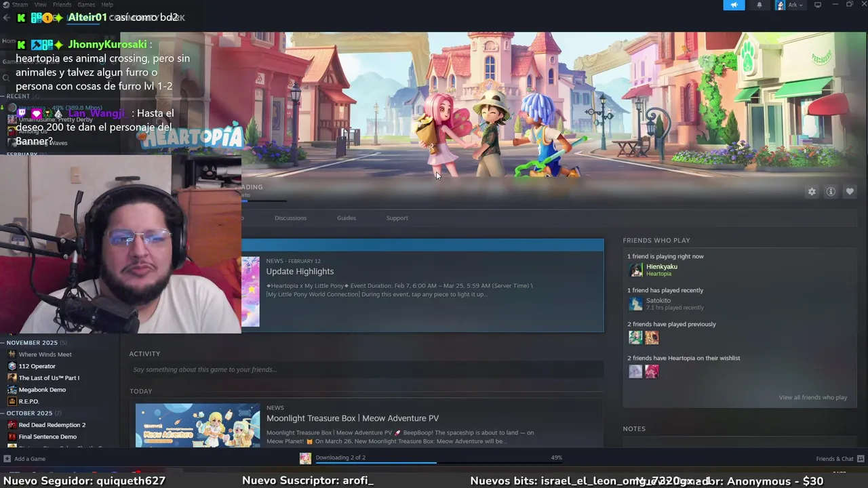Screen dimensions: 868x488
Task: Click View all friends who play
Action: [x=812, y=397]
